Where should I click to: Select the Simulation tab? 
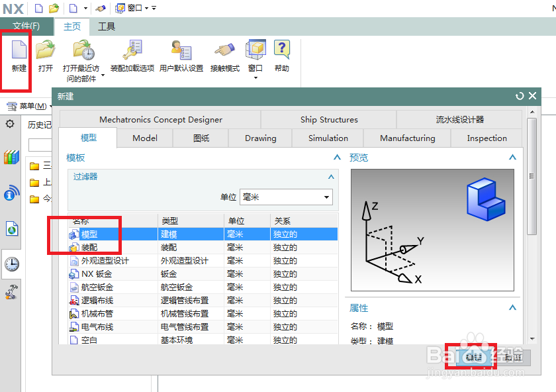[328, 138]
